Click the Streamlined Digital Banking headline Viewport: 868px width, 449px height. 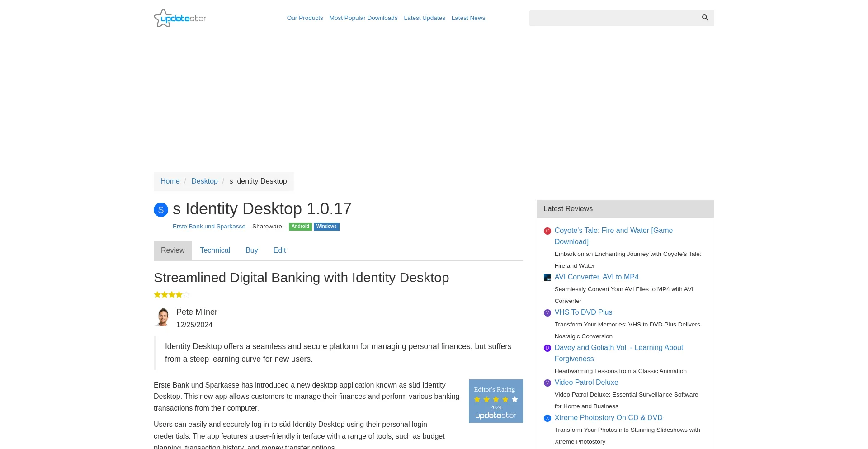click(301, 278)
